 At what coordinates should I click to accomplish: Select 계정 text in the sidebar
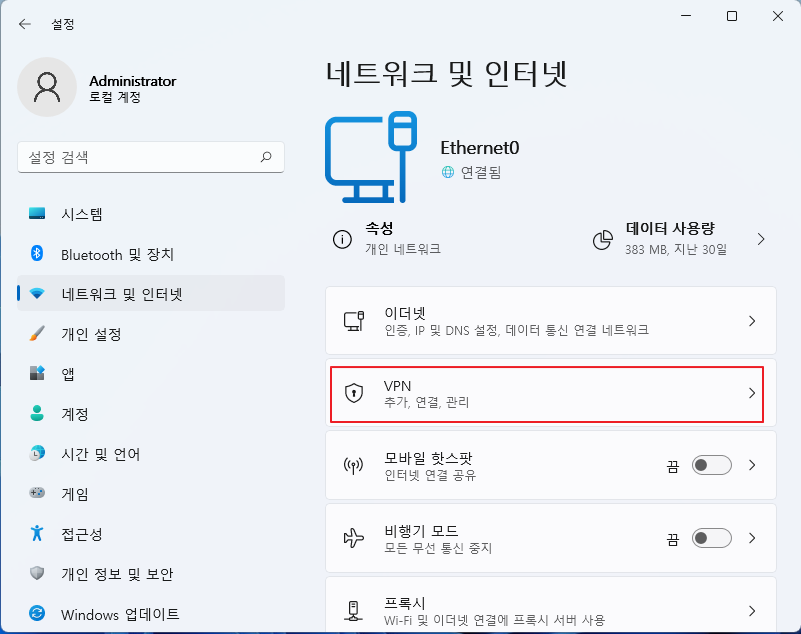[75, 414]
